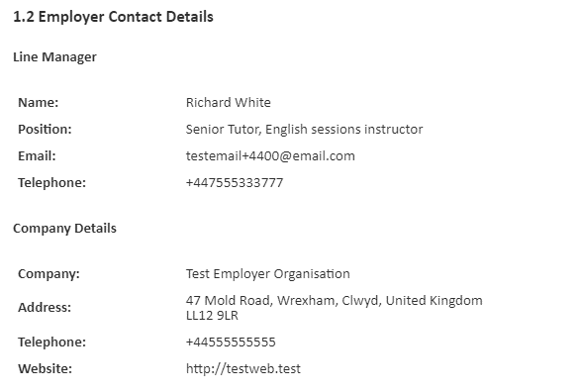Click the Line Manager Telephone: label
This screenshot has width=579, height=392.
(x=51, y=183)
